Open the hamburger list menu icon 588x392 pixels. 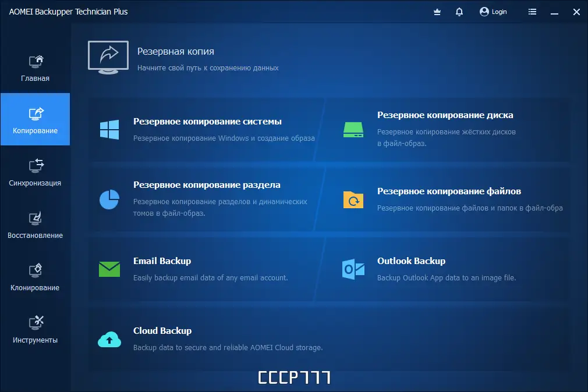pos(532,12)
